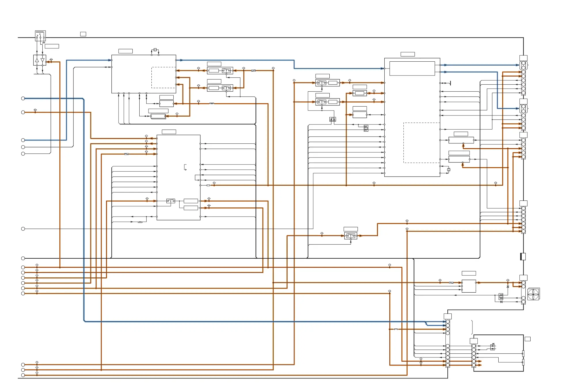Select the dashed region inside the large right IC
The image size is (583, 392).
point(421,143)
